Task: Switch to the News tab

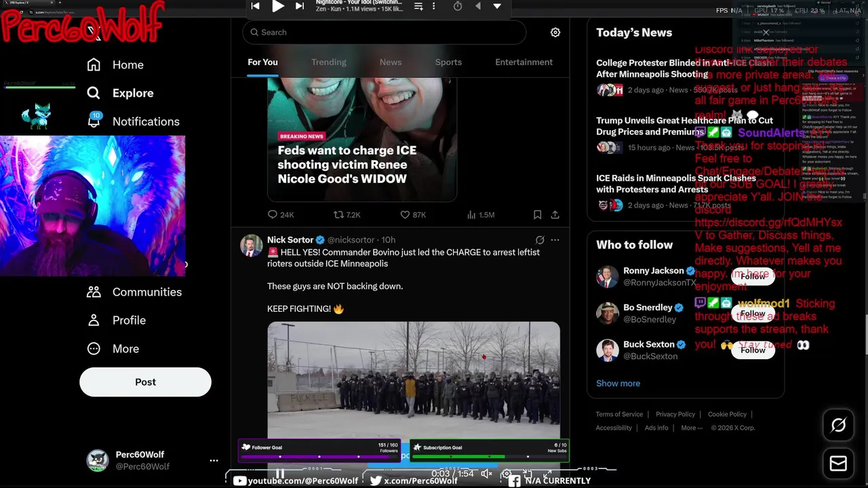Action: point(391,62)
